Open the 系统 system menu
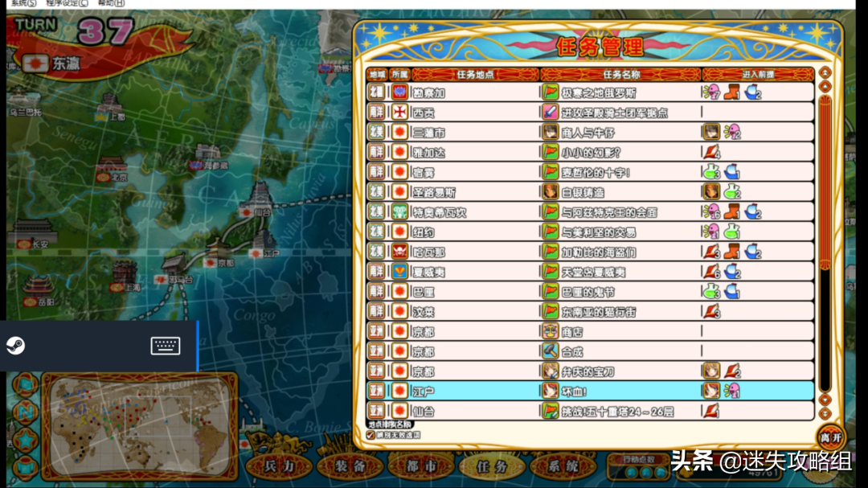 563,466
